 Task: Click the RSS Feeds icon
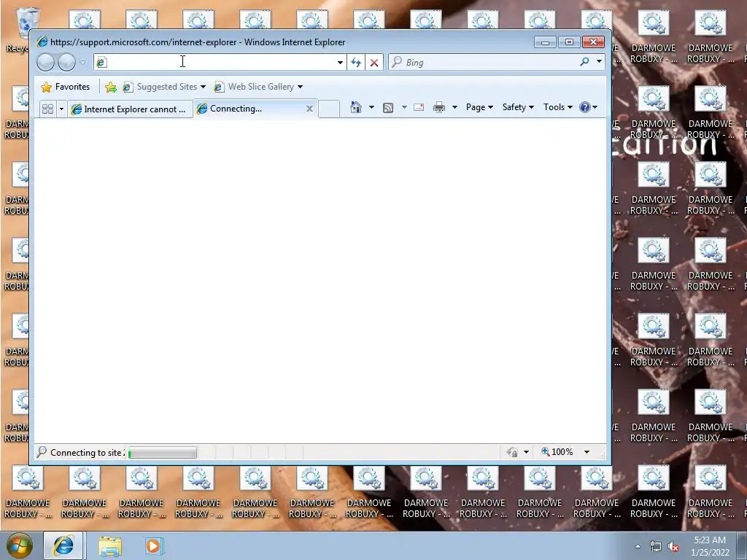click(x=388, y=108)
